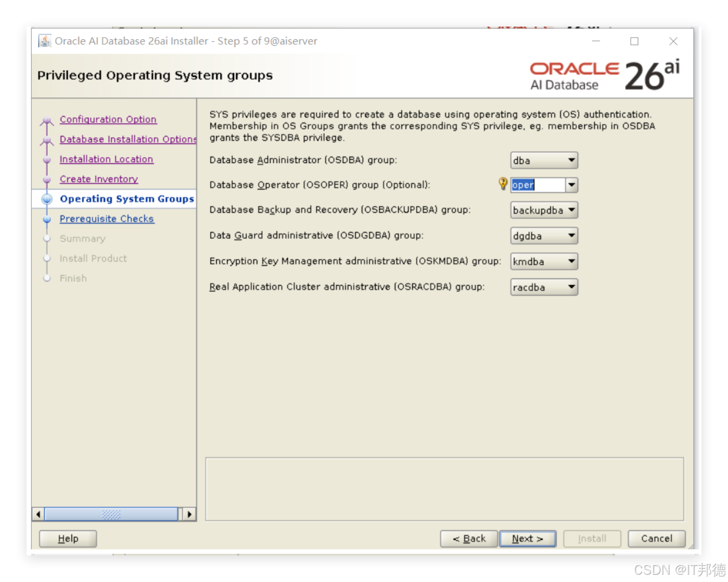Click the lightbulb hint icon beside OSOPER
Viewport: 728px width, 582px height.
(x=503, y=184)
